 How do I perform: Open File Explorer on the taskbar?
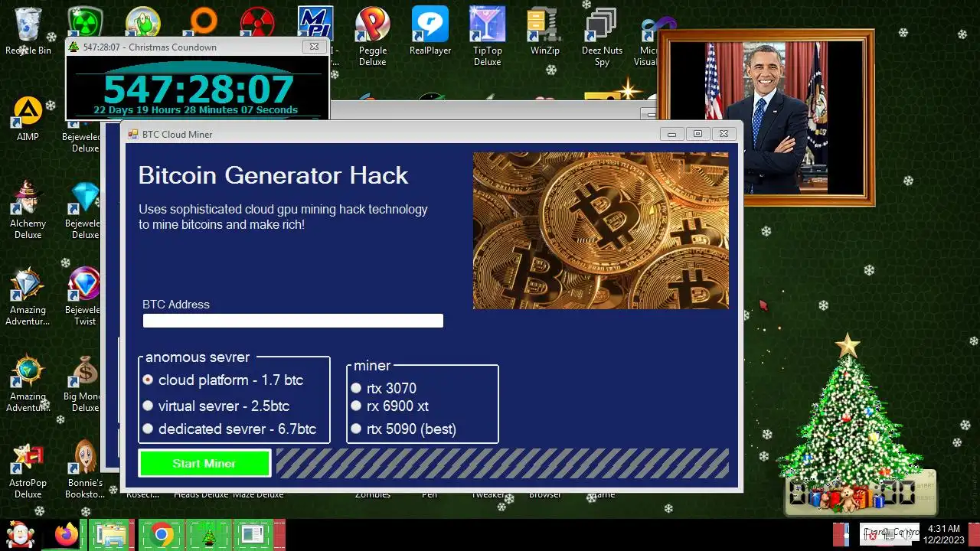pos(112,534)
